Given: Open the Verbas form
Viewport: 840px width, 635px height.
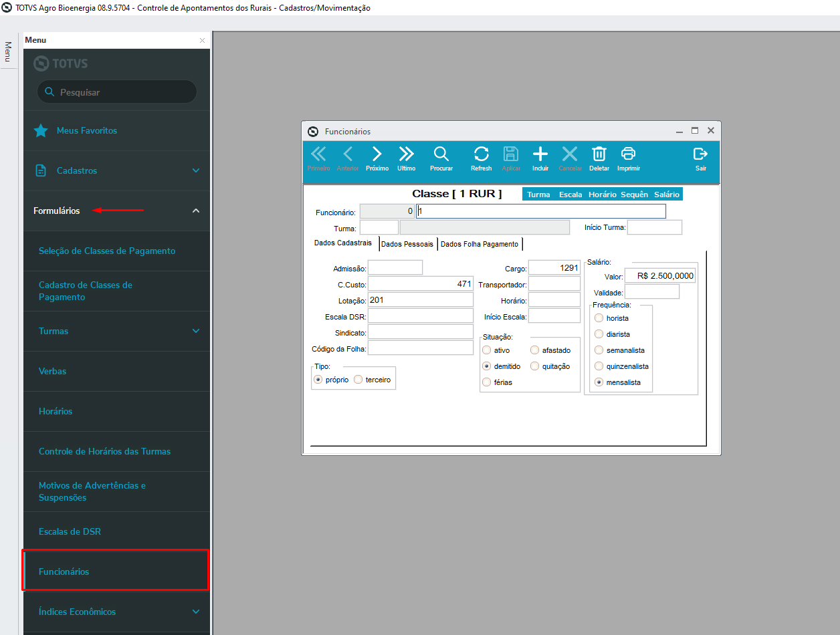Looking at the screenshot, I should pos(116,371).
